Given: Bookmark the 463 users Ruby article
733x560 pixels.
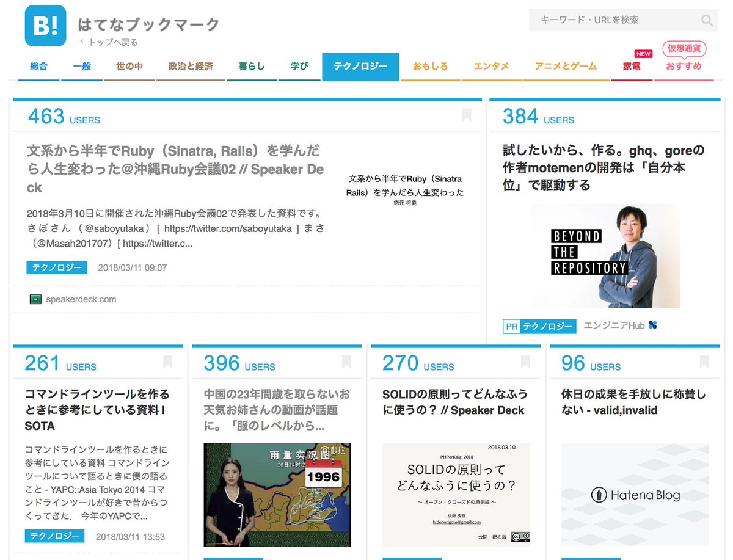Looking at the screenshot, I should coord(467,115).
